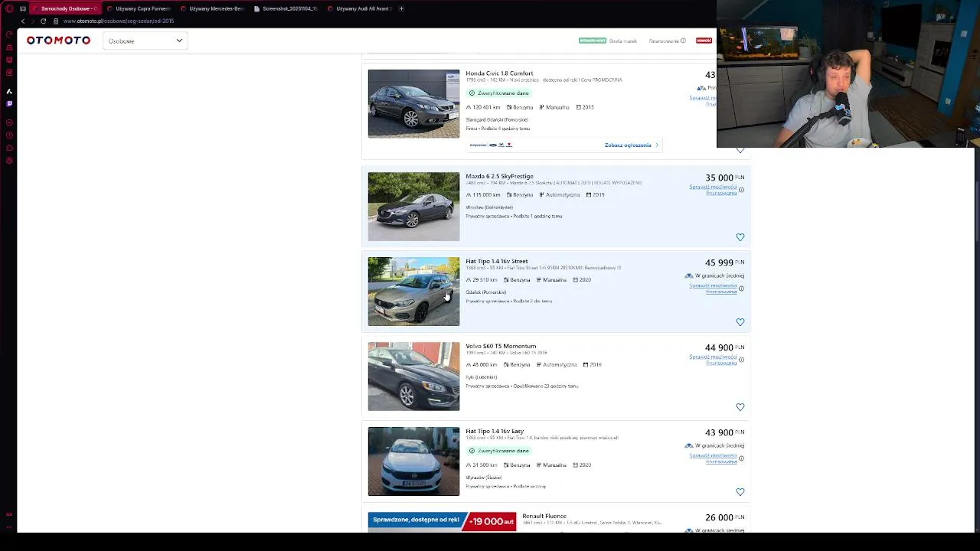This screenshot has height=551, width=980.
Task: Click the OTOMOTO logo
Action: [58, 41]
